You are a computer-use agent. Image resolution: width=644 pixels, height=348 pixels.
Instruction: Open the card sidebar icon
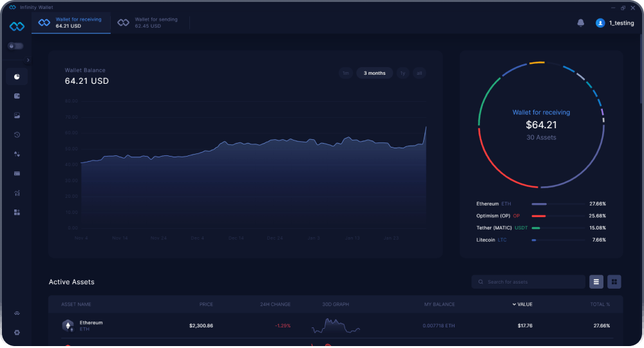click(17, 173)
